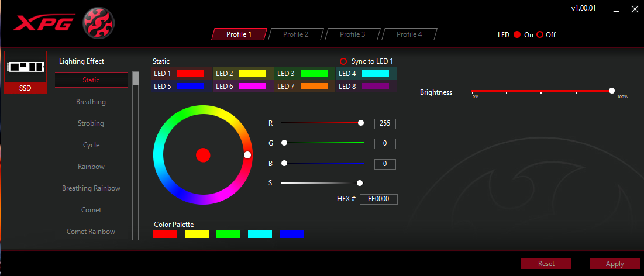Select LED 7 orange swatch
644x276 pixels.
coord(314,87)
